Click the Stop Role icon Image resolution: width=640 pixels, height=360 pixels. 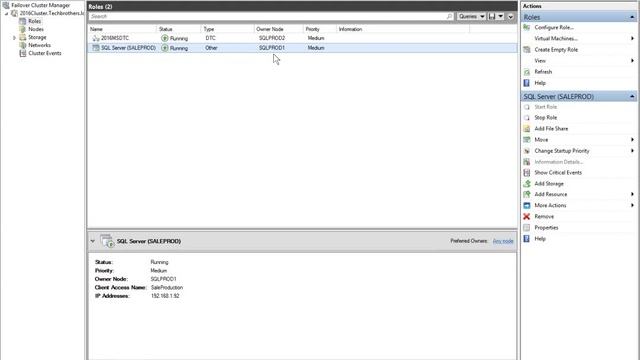click(x=527, y=118)
